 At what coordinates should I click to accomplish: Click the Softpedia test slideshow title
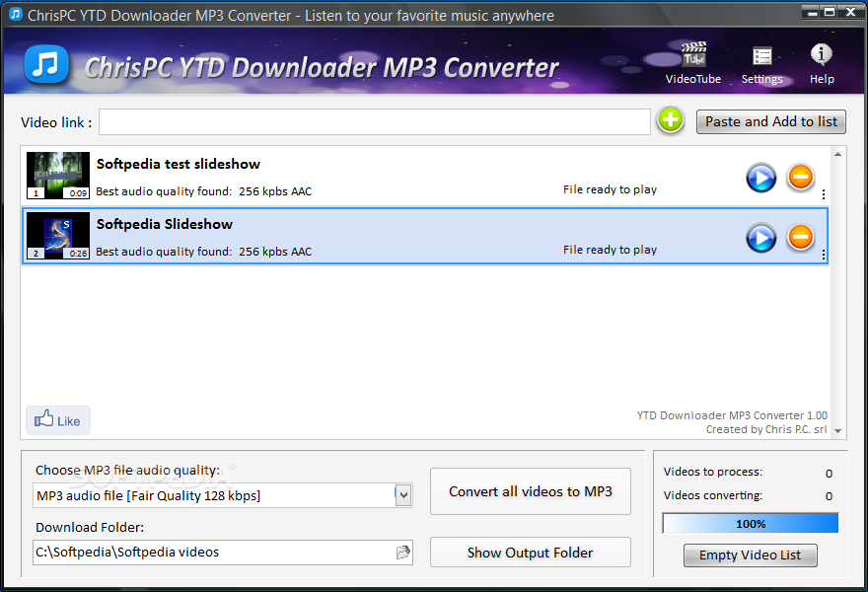coord(179,164)
